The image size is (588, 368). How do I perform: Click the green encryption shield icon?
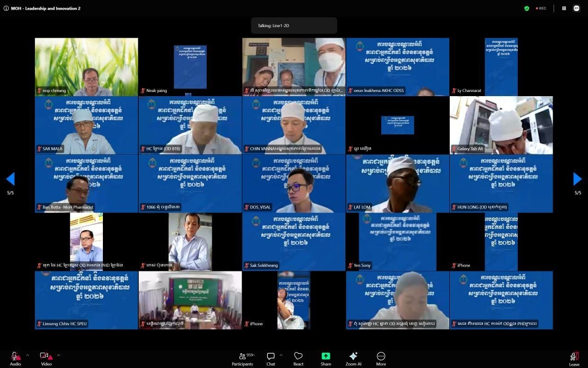526,8
